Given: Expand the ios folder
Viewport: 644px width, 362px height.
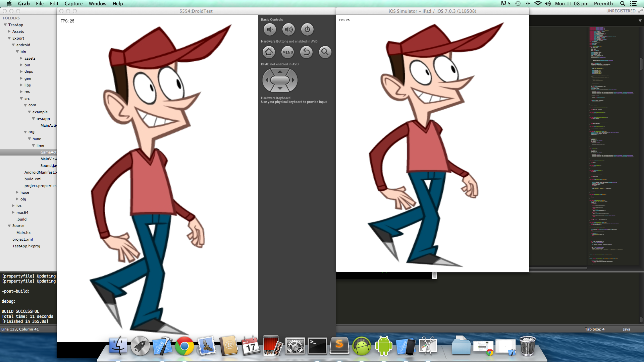Looking at the screenshot, I should pyautogui.click(x=13, y=206).
